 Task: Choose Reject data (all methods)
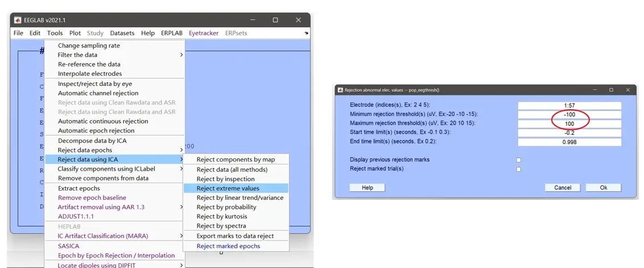click(x=236, y=170)
